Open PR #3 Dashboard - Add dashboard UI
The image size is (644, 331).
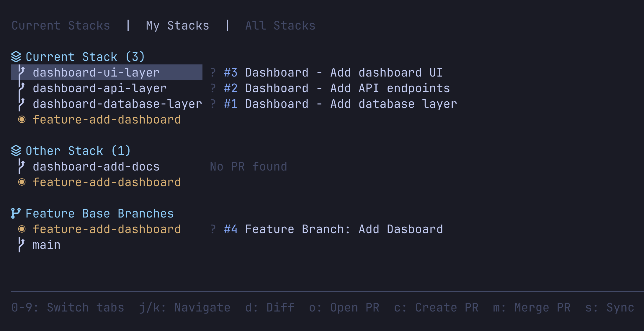334,72
